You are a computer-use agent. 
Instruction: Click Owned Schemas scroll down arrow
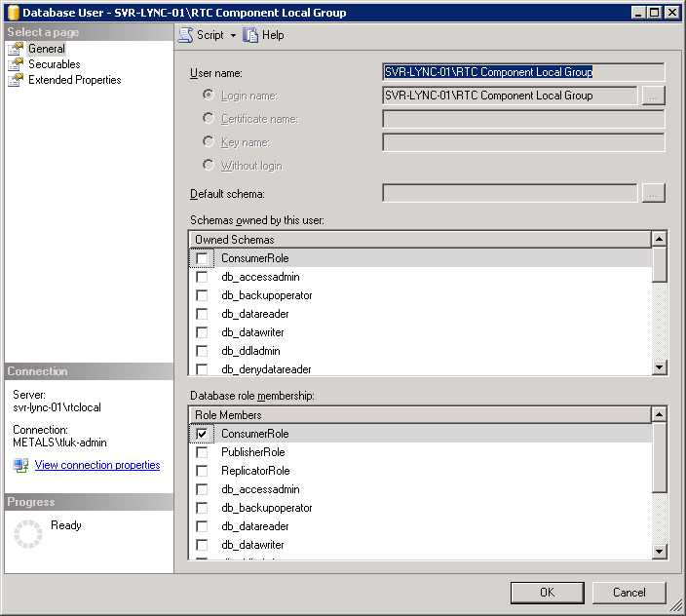(x=660, y=367)
